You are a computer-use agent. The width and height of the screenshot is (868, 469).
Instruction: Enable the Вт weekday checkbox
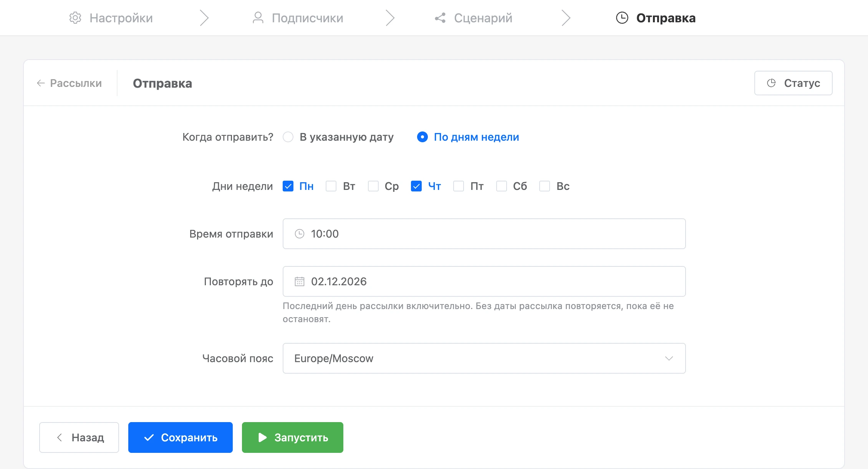(x=331, y=186)
